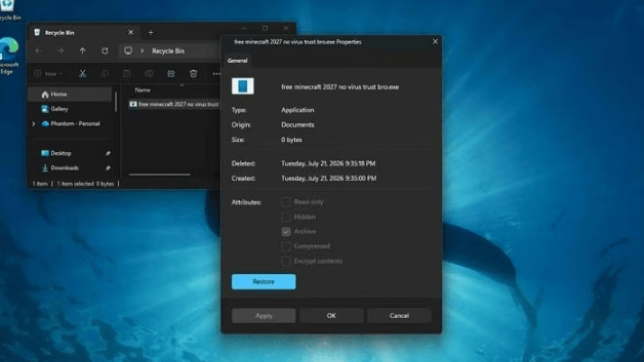
Task: Click the Up arrow in Explorer navigation
Action: (83, 51)
